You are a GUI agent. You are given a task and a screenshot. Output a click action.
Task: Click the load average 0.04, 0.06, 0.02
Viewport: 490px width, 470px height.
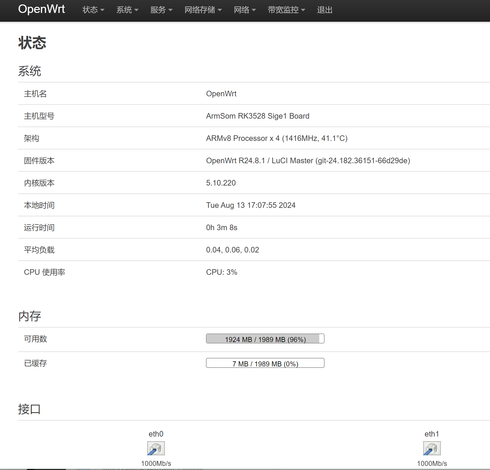click(x=232, y=250)
